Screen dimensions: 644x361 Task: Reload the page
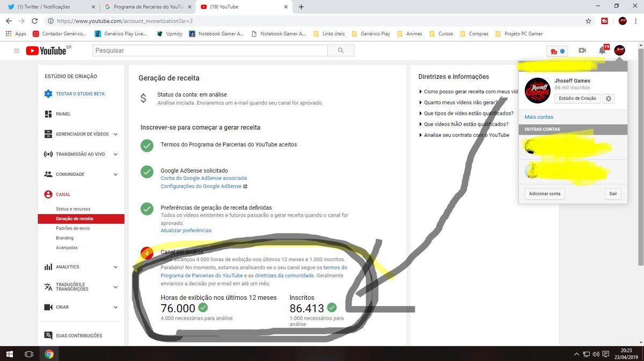click(x=34, y=21)
